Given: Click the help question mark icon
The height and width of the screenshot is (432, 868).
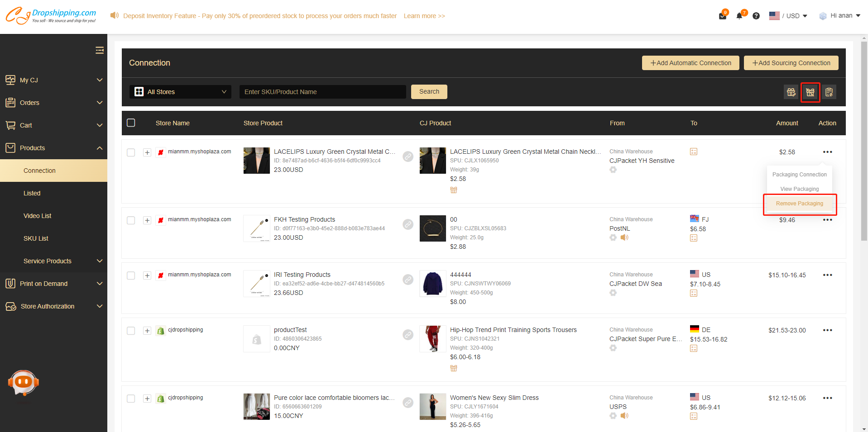Looking at the screenshot, I should pos(756,16).
